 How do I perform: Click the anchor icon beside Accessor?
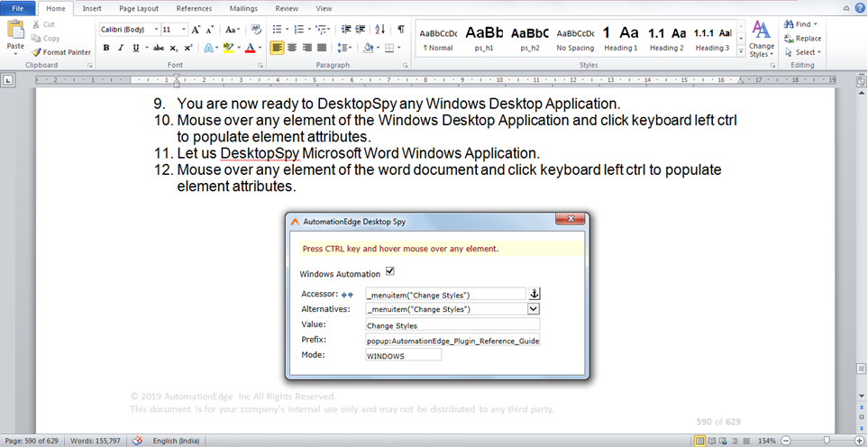pyautogui.click(x=535, y=294)
